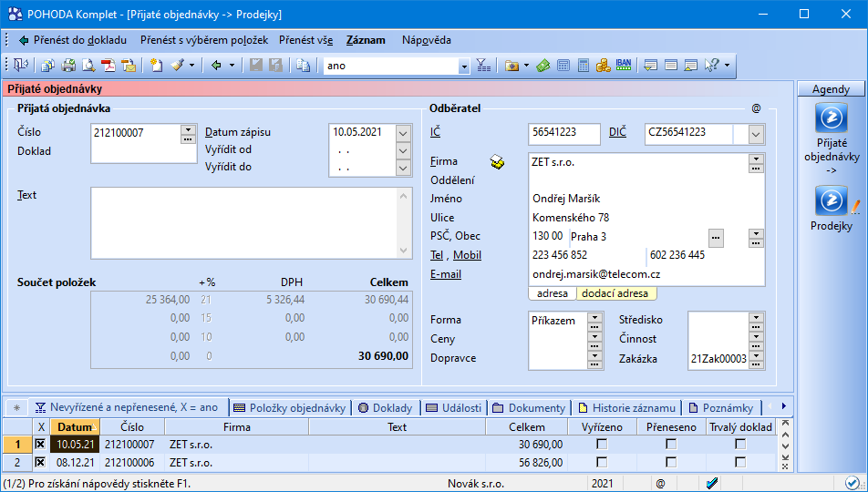The width and height of the screenshot is (868, 492).
Task: Expand Vyřídit do date dropdown
Action: tap(404, 168)
